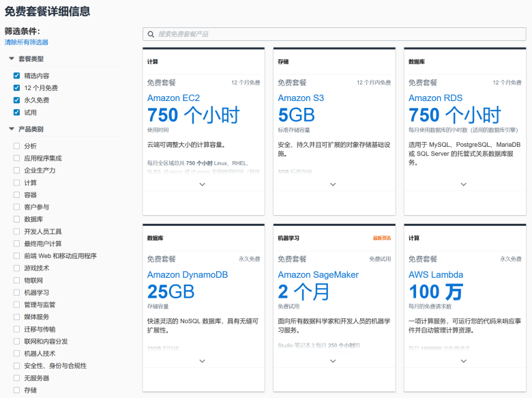Uncheck the 永久免费 filter
This screenshot has width=532, height=398.
pos(16,100)
